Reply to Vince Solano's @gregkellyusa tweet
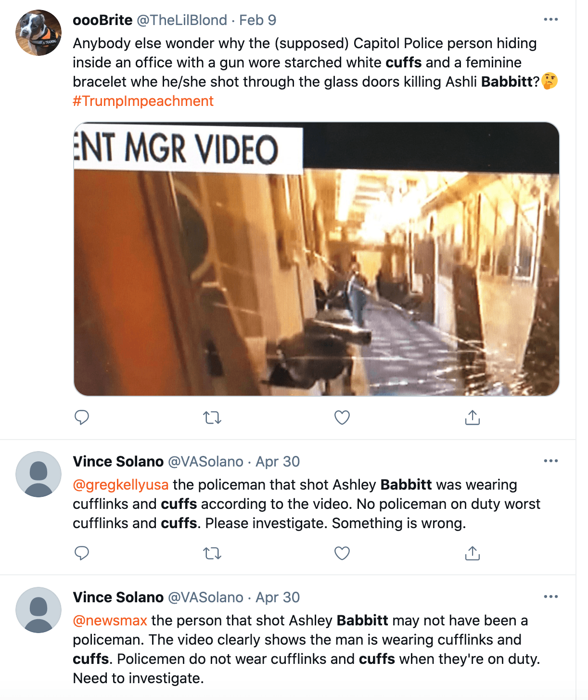Viewport: 588px width, 700px height. click(82, 553)
